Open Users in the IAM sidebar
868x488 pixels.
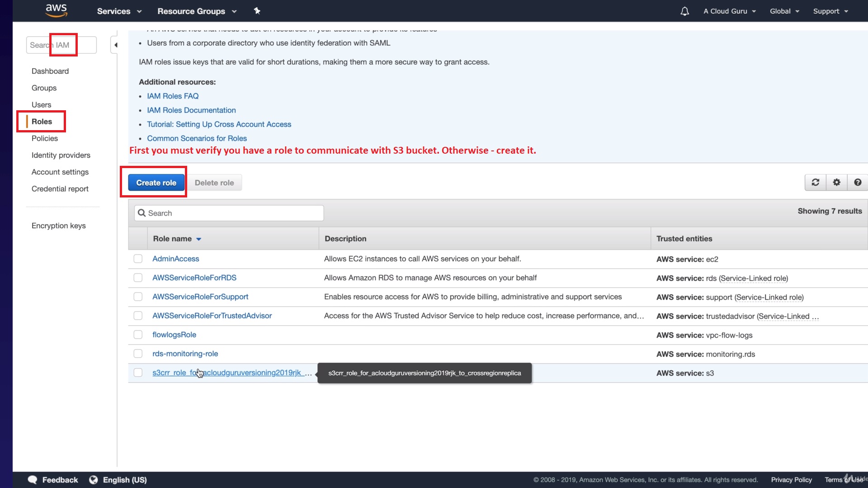41,105
